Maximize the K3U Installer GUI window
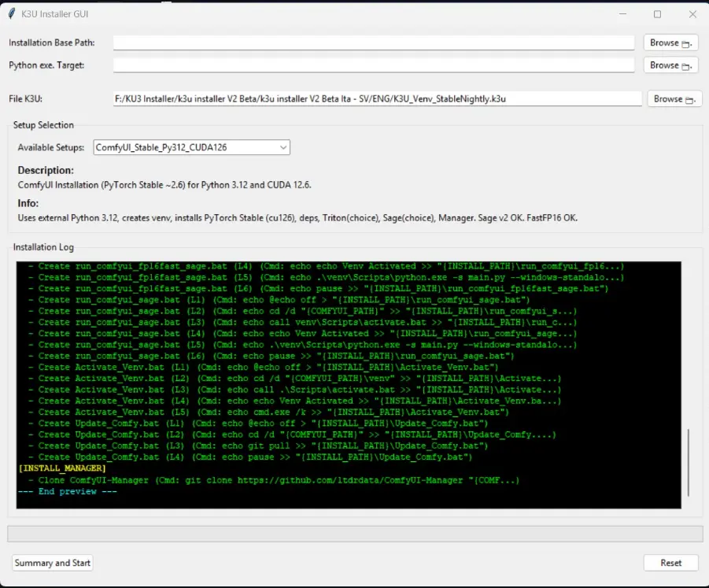 657,14
